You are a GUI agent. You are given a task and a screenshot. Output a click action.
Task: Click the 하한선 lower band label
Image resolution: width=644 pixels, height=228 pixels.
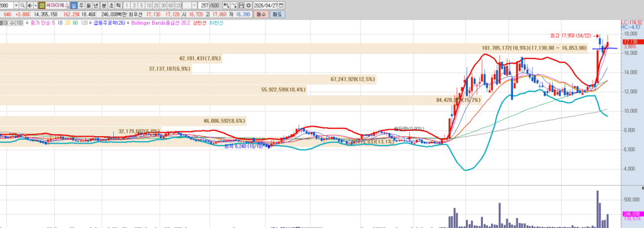click(216, 23)
